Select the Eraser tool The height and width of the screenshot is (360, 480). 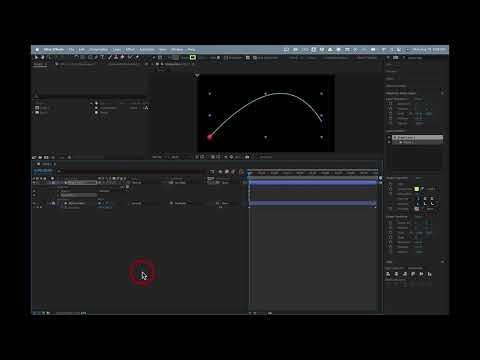point(122,57)
